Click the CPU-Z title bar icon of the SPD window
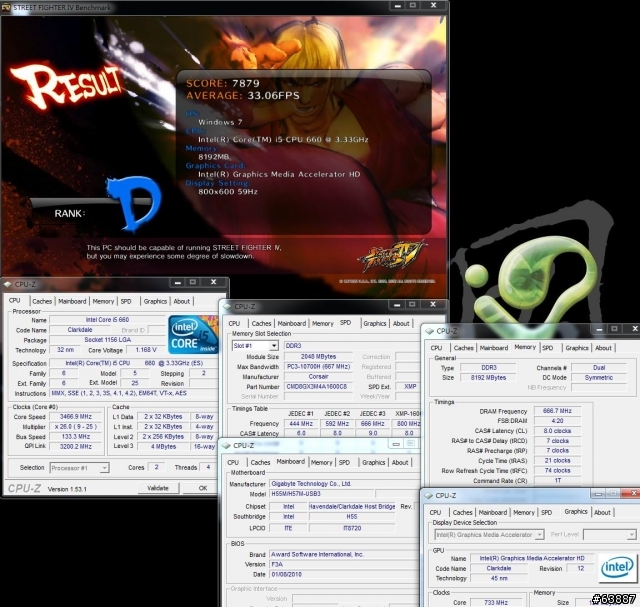This screenshot has height=607, width=640. [227, 306]
